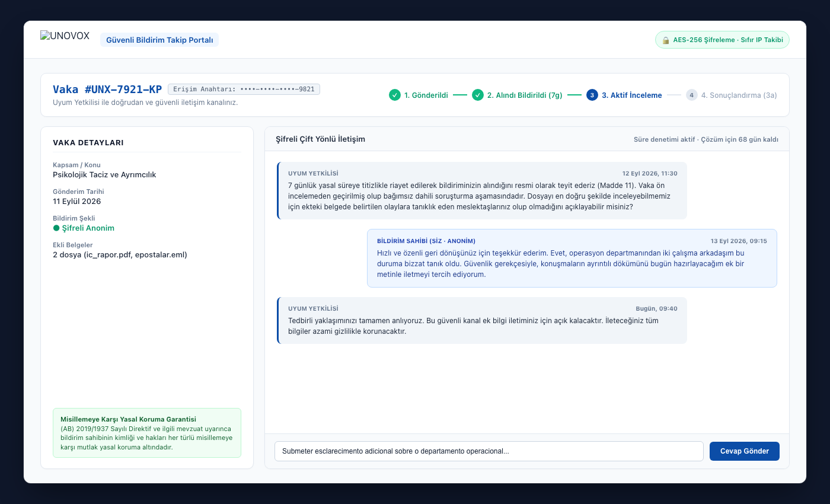830x504 pixels.
Task: Click the Bildirim Şekli field label
Action: pyautogui.click(x=74, y=218)
